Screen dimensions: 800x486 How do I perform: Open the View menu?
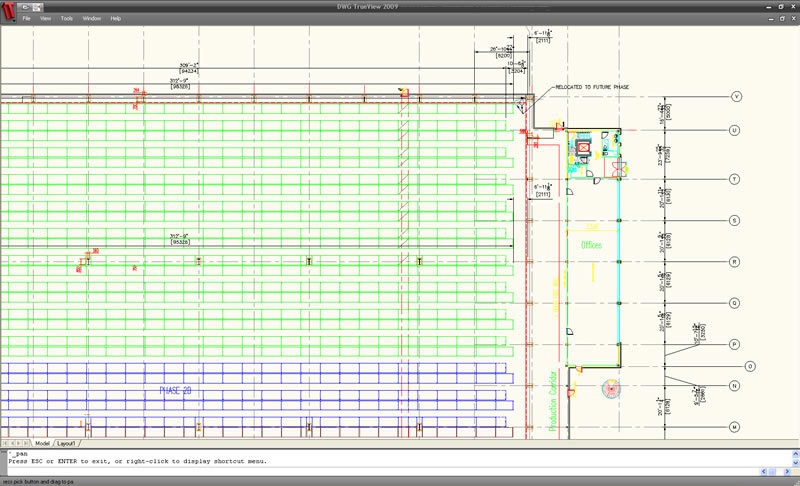[x=45, y=19]
